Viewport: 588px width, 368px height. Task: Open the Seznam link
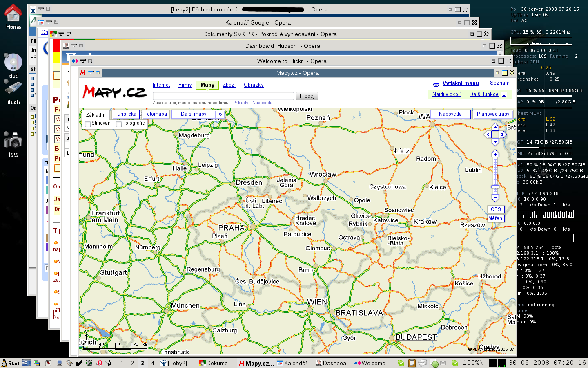click(x=500, y=83)
